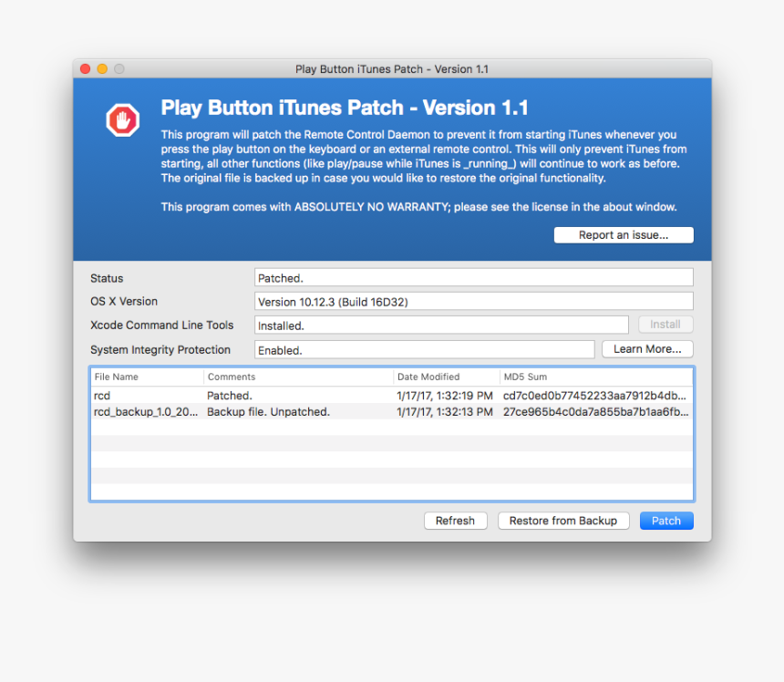Select the rcd file name cell
The height and width of the screenshot is (682, 784).
pos(102,396)
